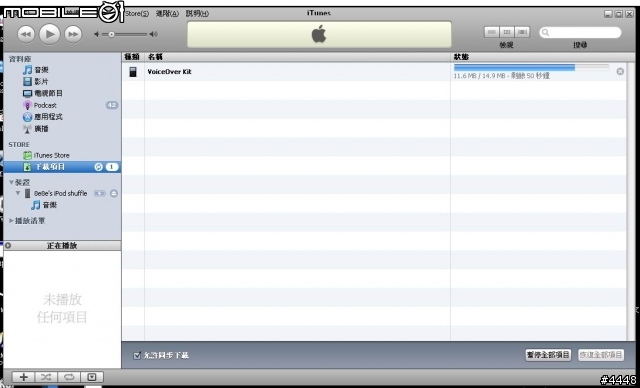Collapse BeBe's iPod shuffle tree

click(x=18, y=193)
